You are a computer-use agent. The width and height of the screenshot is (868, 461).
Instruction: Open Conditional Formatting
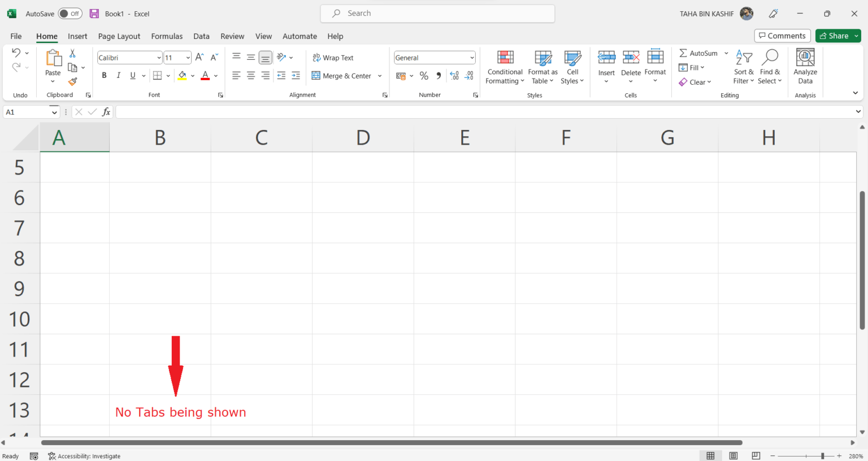[x=505, y=67]
